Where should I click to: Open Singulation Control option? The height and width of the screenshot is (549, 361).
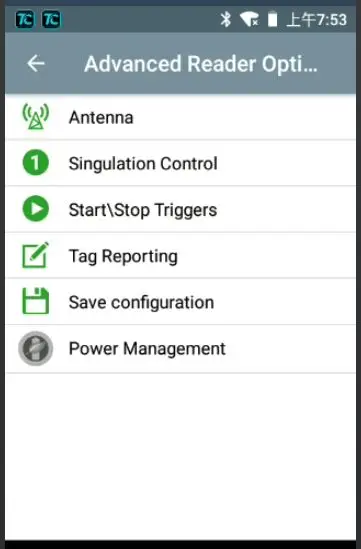click(x=180, y=163)
